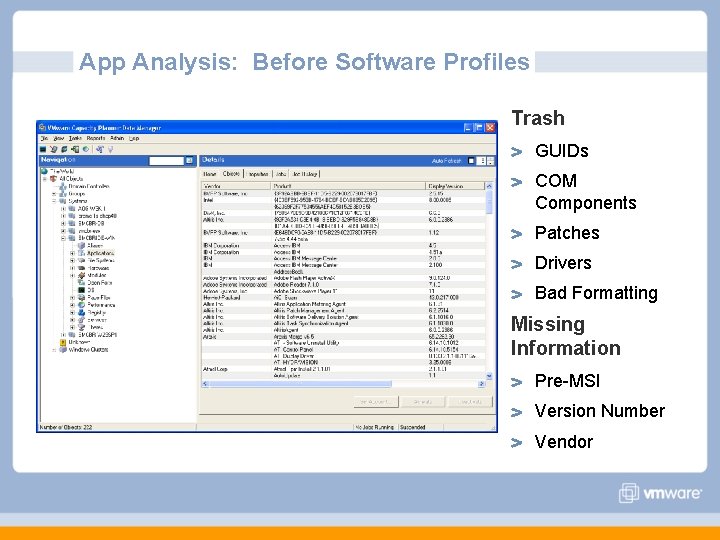
Task: Click the VMware logo on the slide
Action: [660, 493]
